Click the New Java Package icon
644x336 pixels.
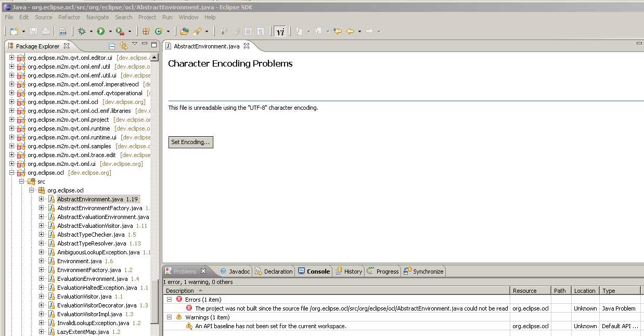[x=146, y=31]
